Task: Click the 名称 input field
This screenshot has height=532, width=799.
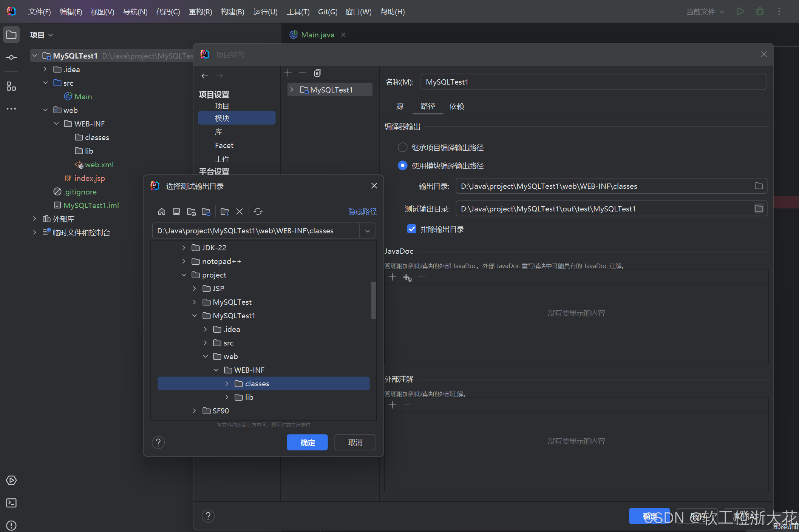Action: tap(593, 82)
